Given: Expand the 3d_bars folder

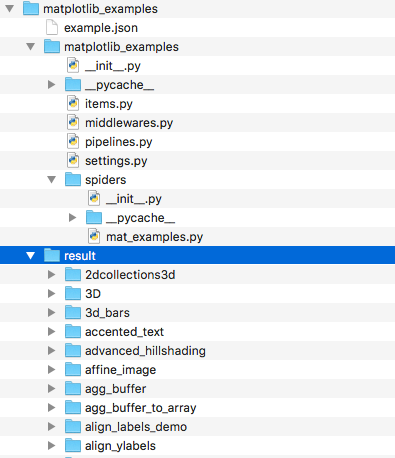Looking at the screenshot, I should [x=51, y=312].
